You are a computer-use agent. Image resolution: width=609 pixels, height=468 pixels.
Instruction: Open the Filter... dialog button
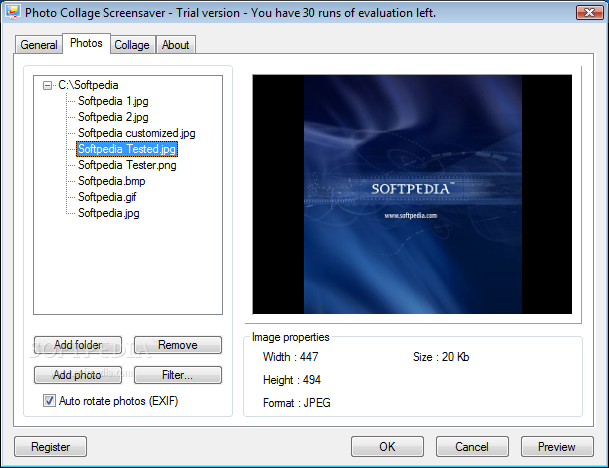[178, 375]
